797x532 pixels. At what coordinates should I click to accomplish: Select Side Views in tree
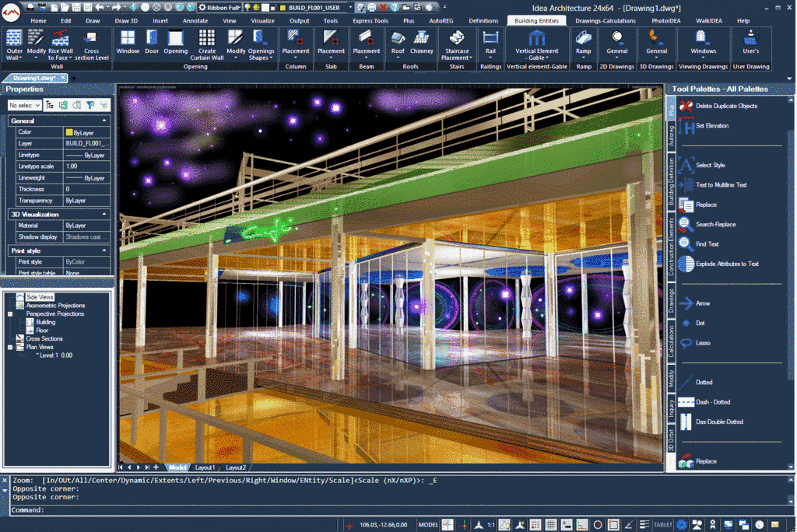(39, 297)
